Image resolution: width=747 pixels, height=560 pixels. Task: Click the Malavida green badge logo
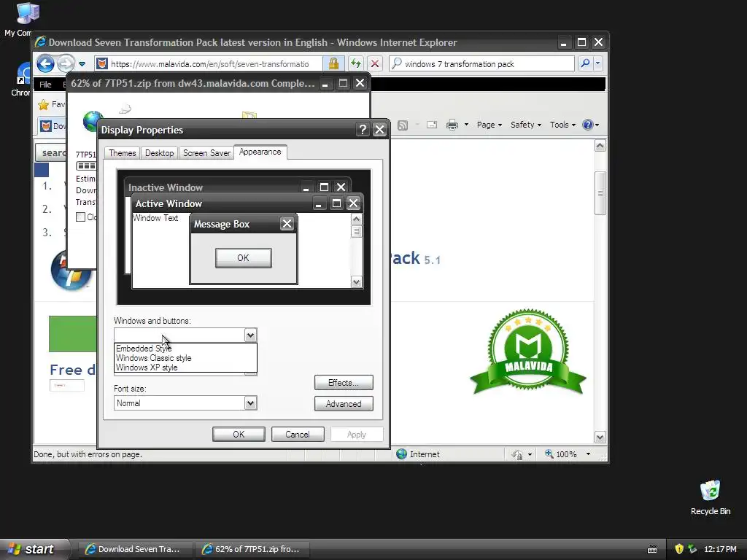528,352
